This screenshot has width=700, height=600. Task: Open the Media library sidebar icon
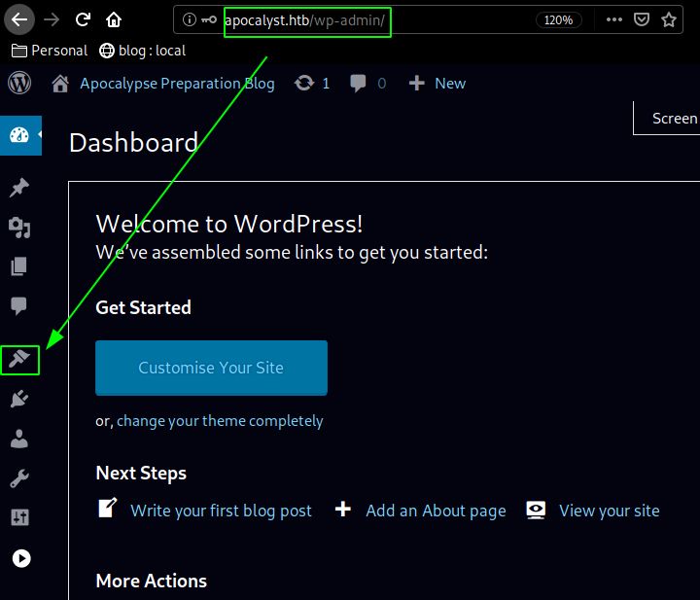coord(19,228)
